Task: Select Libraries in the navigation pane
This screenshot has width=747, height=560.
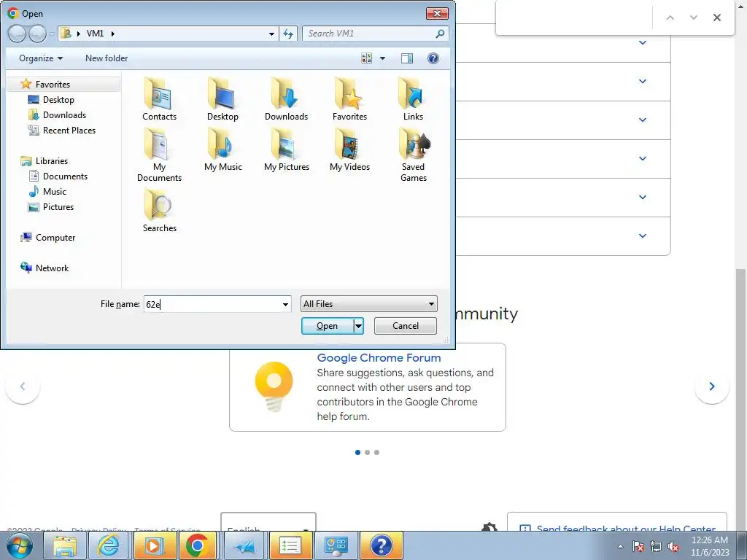Action: (x=52, y=161)
